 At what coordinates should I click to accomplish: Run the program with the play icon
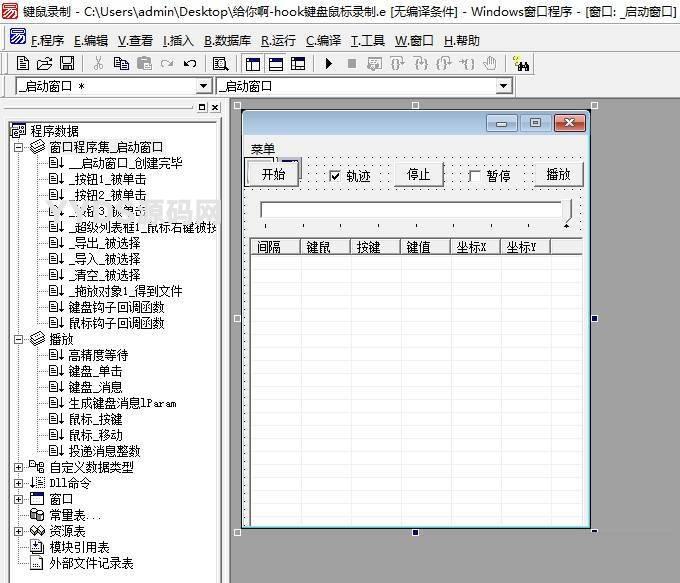[328, 63]
